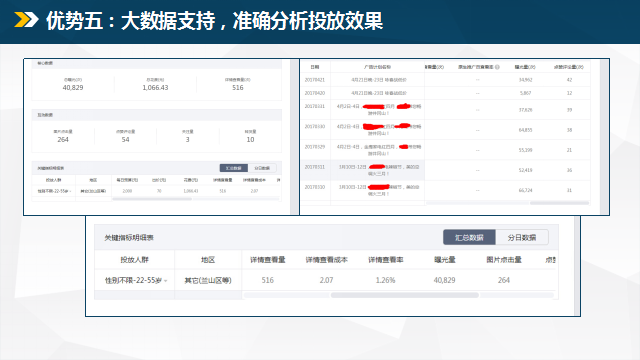The width and height of the screenshot is (640, 360).
Task: Click 20170420 date row cell
Action: [x=315, y=93]
